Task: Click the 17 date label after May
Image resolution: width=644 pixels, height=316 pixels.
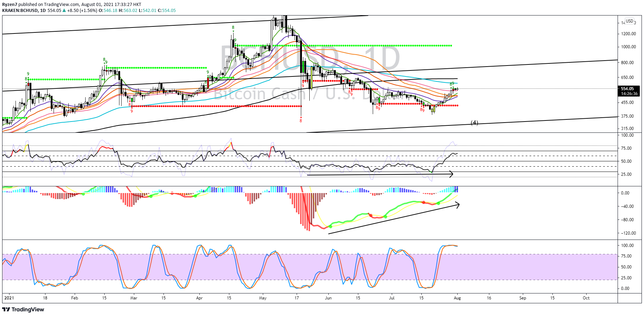Action: coord(297,298)
